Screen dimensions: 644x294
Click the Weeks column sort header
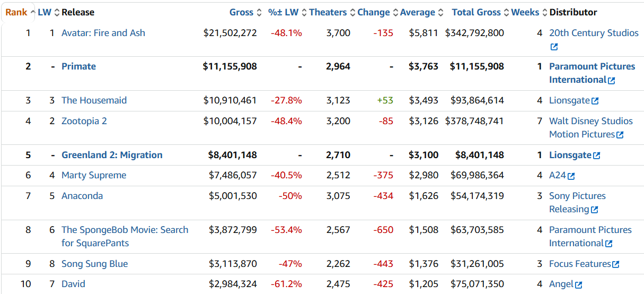[x=525, y=12]
